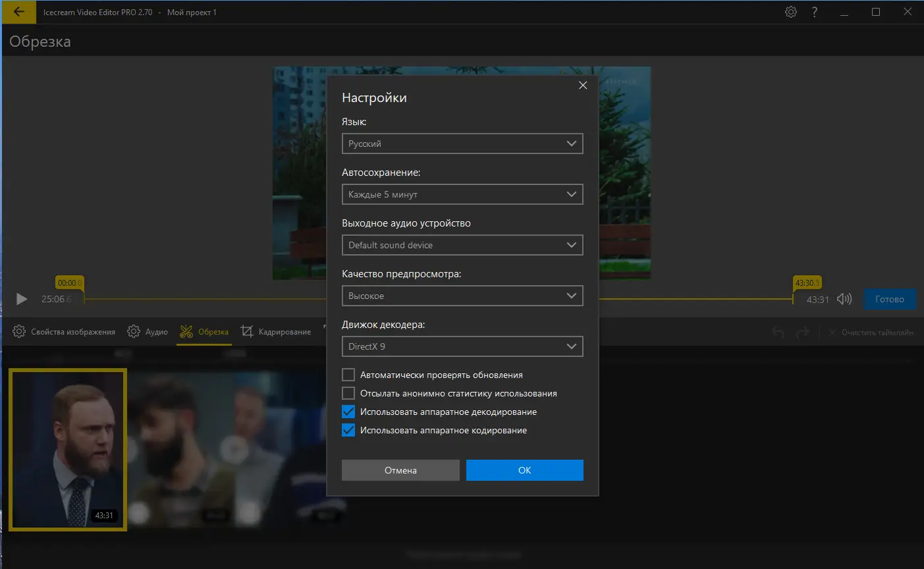
Task: Close the Icecream Video Editor window
Action: point(908,12)
